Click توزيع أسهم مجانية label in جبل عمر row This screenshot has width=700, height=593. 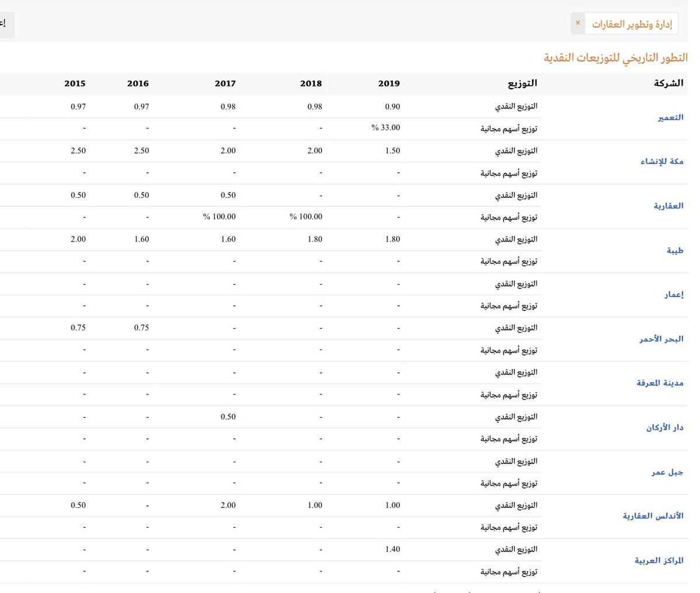(509, 483)
